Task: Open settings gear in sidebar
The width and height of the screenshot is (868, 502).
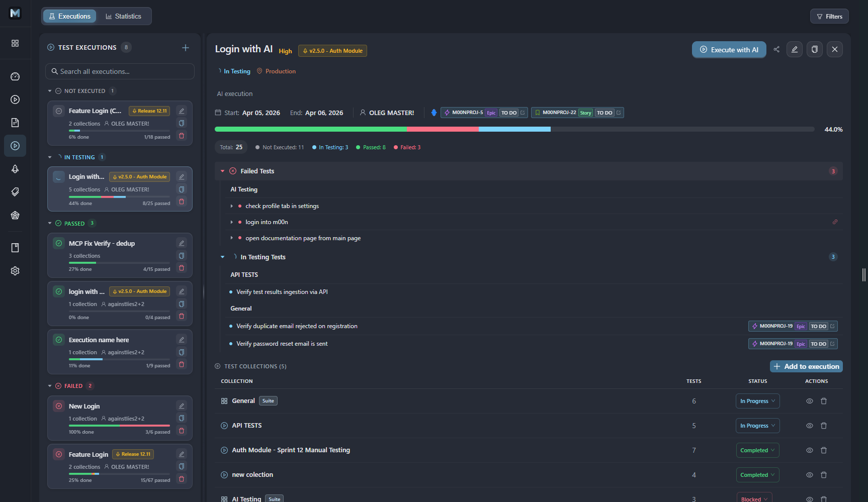Action: point(15,271)
